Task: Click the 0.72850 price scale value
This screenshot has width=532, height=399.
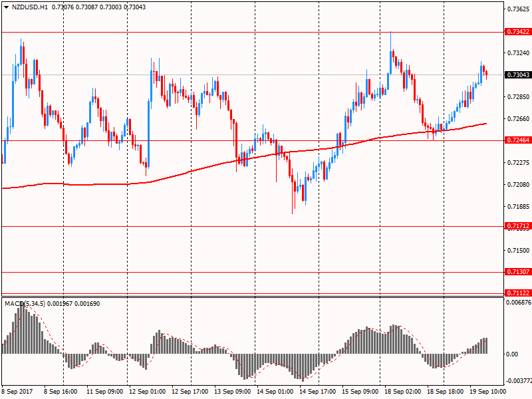Action: click(x=519, y=97)
